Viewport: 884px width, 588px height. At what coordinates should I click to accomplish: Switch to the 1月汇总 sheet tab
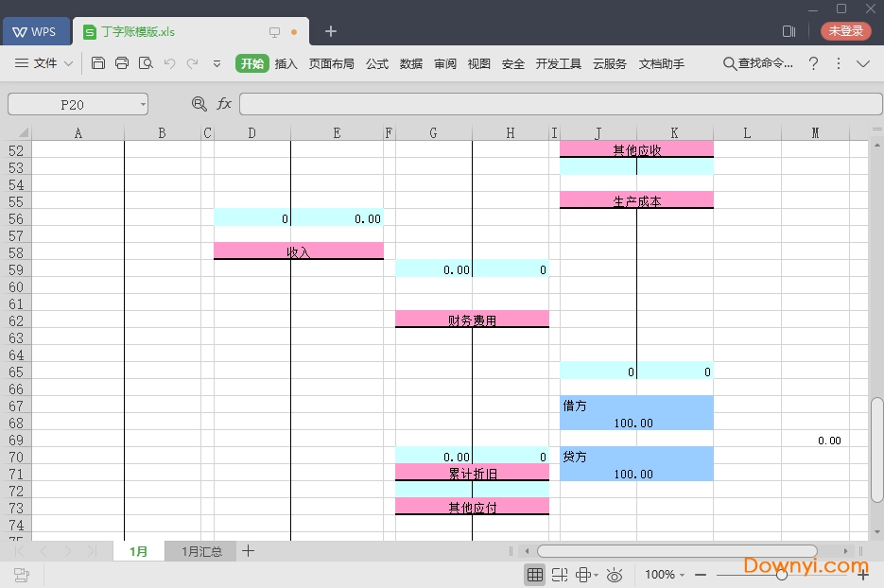click(x=201, y=551)
